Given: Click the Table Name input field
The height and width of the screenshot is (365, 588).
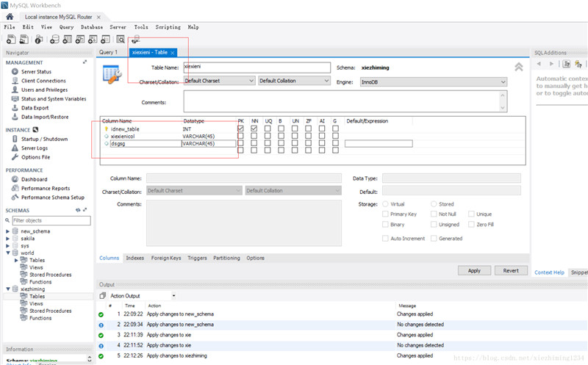Looking at the screenshot, I should 257,67.
